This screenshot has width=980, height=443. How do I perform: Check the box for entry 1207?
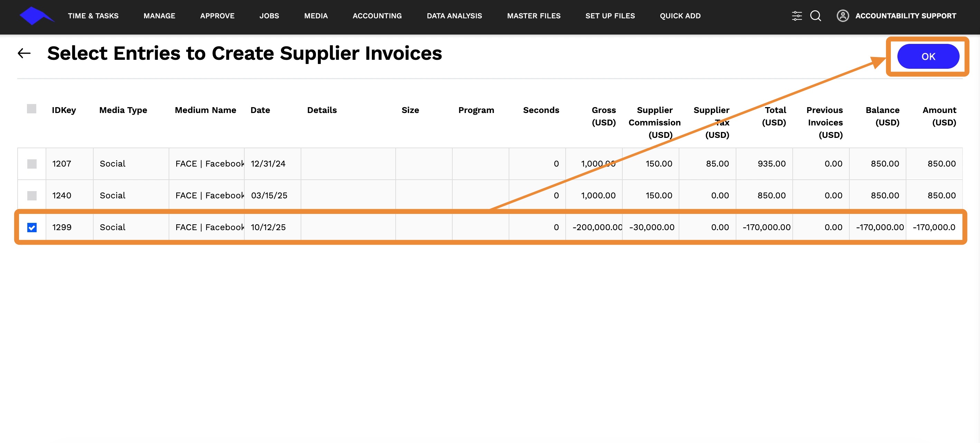click(32, 164)
